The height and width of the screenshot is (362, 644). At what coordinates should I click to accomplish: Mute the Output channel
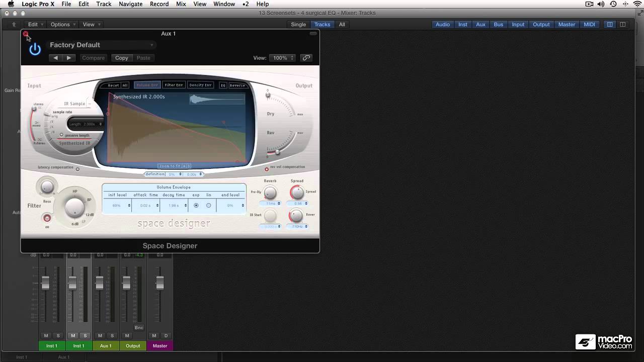127,336
